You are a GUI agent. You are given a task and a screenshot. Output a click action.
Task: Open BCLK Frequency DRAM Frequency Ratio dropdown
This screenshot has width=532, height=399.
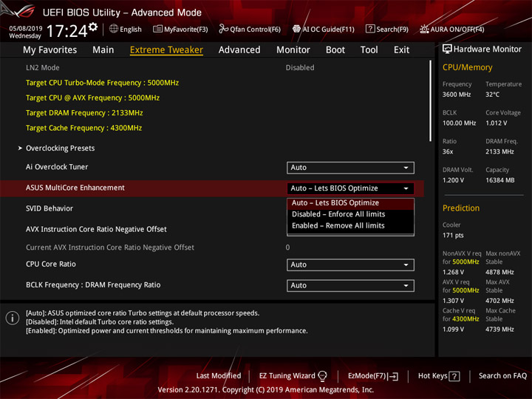pyautogui.click(x=350, y=286)
